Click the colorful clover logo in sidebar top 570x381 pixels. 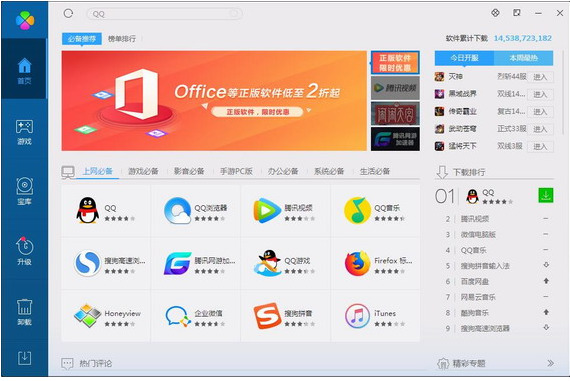click(25, 20)
